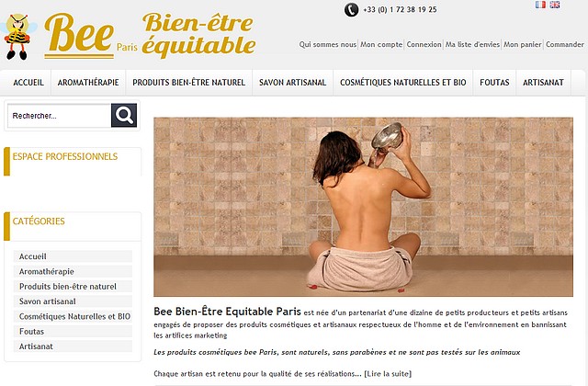The height and width of the screenshot is (386, 588).
Task: Switch language with the UK flag
Action: coord(555,5)
